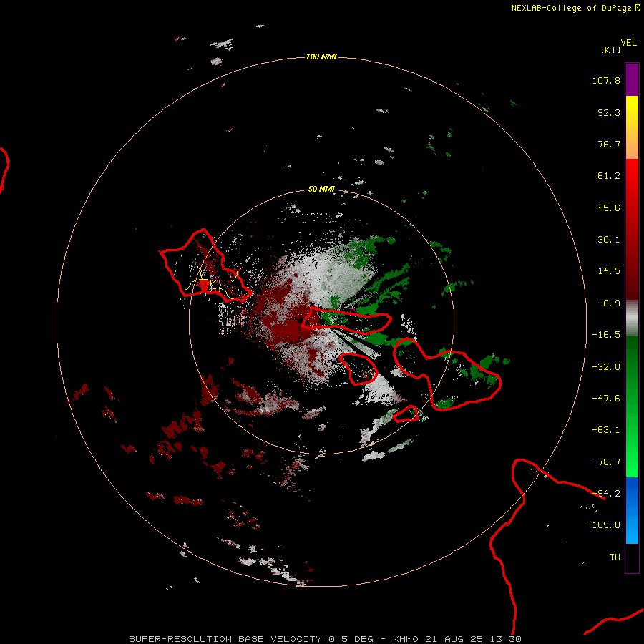Image resolution: width=644 pixels, height=644 pixels.
Task: Click the 61.2 legend value
Action: click(x=609, y=176)
